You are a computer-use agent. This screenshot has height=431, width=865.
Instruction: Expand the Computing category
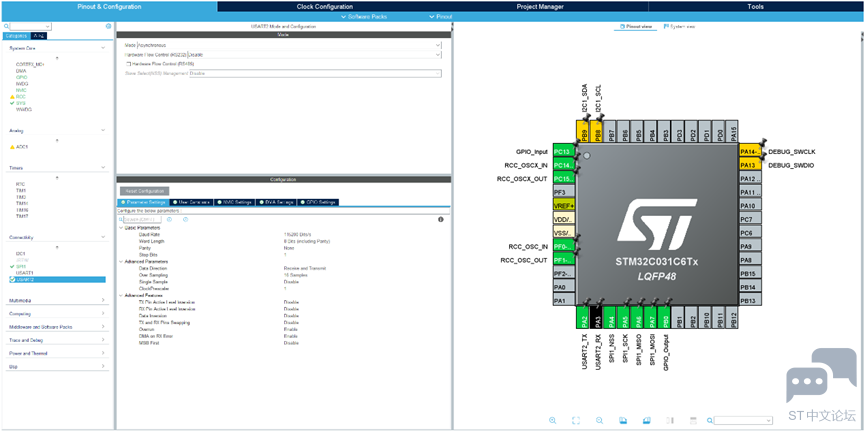coord(103,313)
